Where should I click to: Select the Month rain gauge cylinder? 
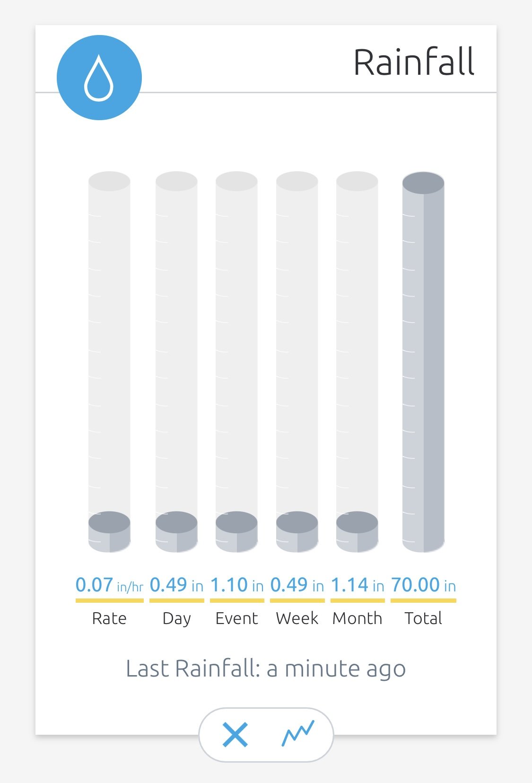click(x=357, y=362)
